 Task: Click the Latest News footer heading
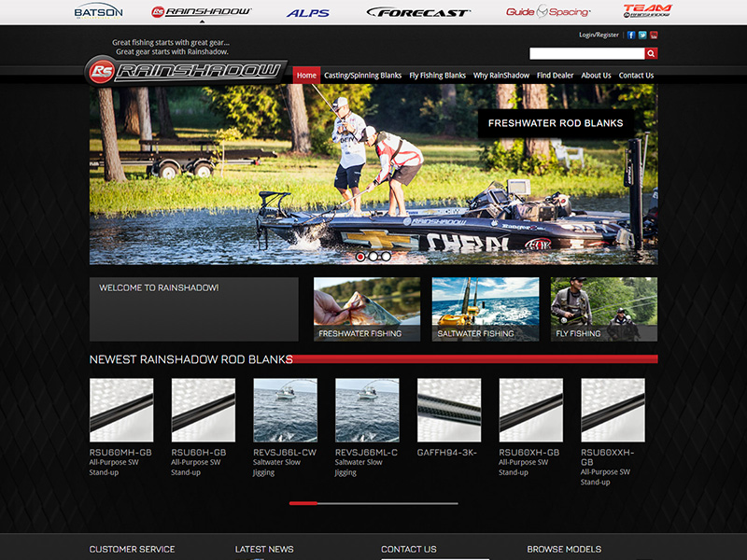tap(264, 549)
